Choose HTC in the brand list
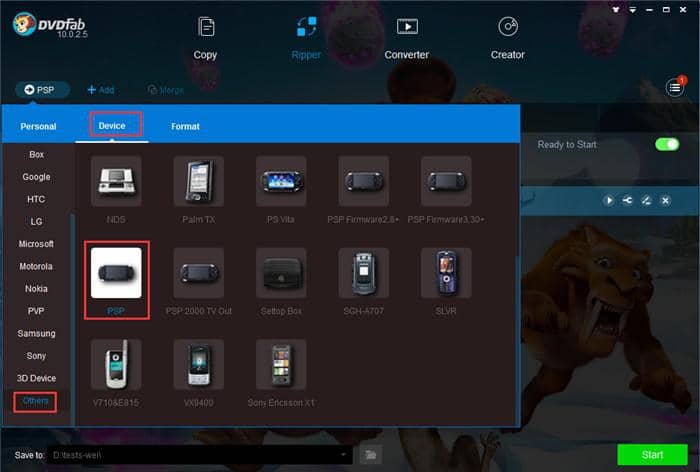The height and width of the screenshot is (472, 700). pos(36,199)
